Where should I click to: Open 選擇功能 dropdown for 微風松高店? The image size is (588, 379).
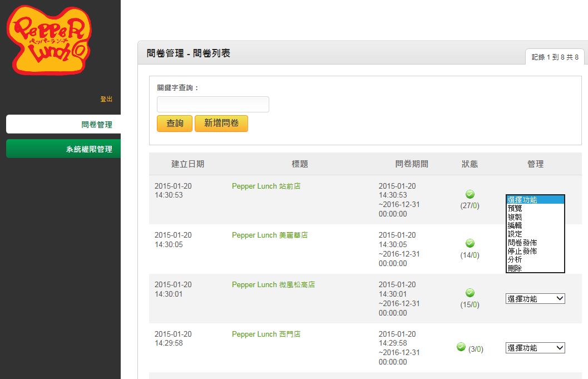535,299
